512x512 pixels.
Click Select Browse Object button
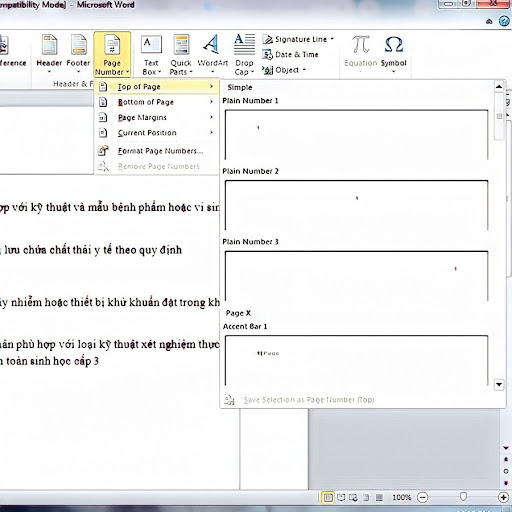tap(506, 471)
